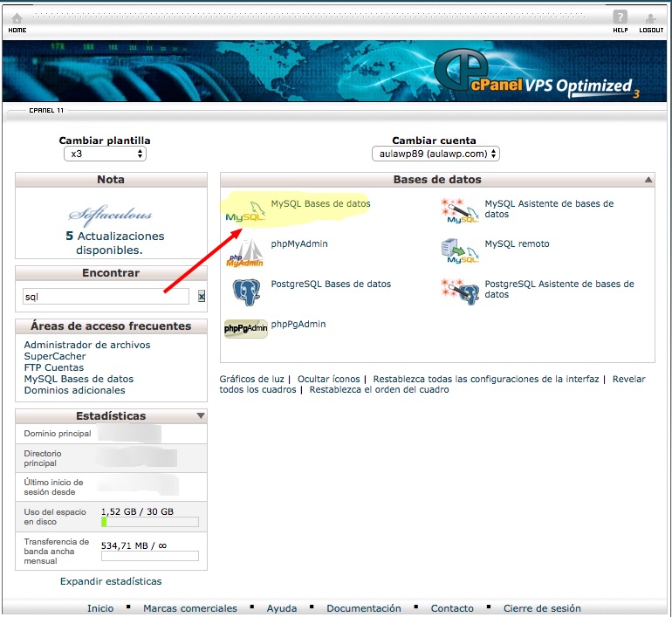672x617 pixels.
Task: Click the MySQL Asistente wizard wand icon
Action: tap(459, 211)
